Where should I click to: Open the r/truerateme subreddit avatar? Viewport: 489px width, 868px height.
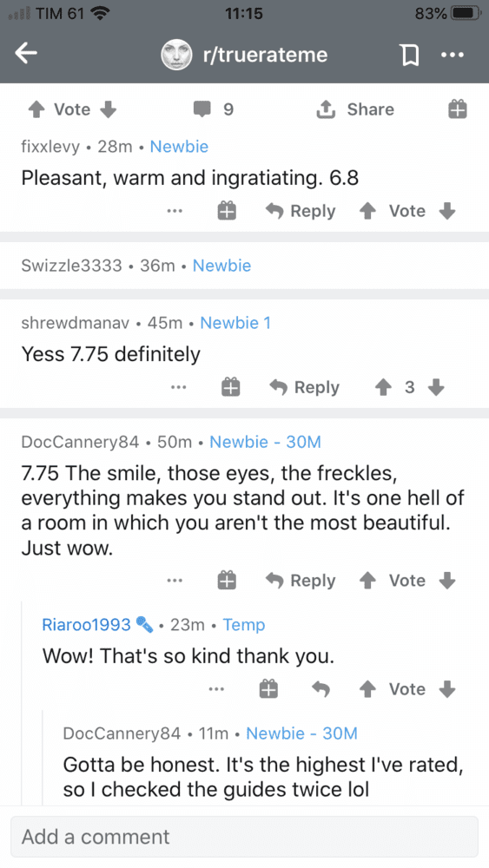[176, 55]
